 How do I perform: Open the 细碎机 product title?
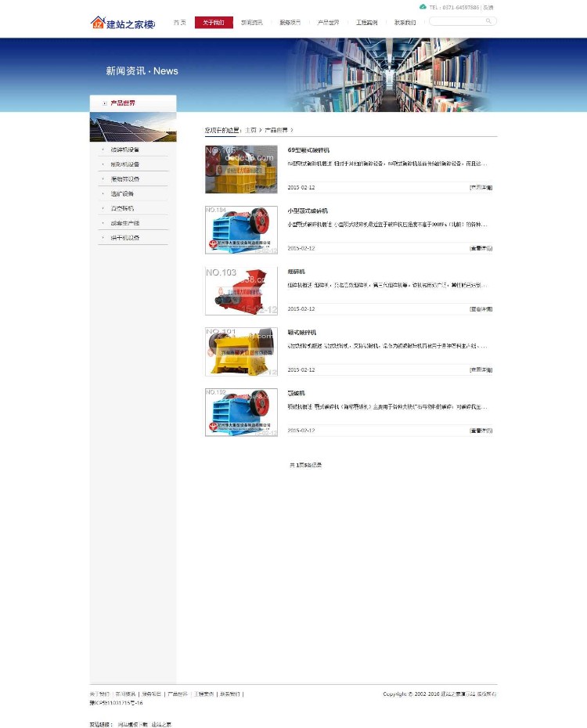(x=296, y=272)
